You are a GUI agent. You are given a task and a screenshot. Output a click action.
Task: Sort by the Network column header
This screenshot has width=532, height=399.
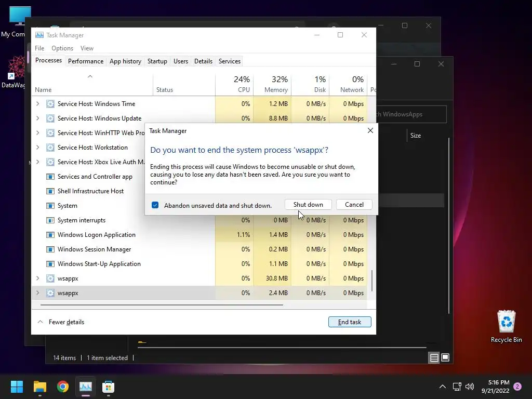click(349, 84)
